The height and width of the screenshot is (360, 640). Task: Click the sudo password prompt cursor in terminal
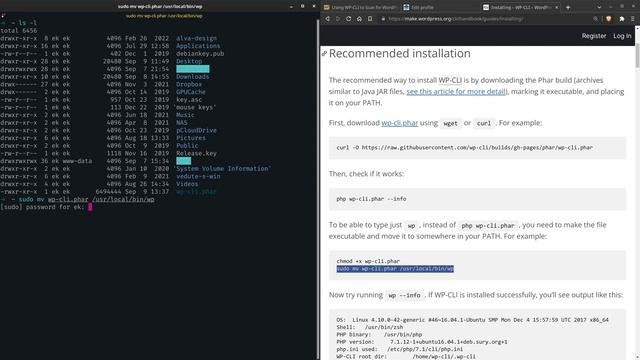point(90,207)
